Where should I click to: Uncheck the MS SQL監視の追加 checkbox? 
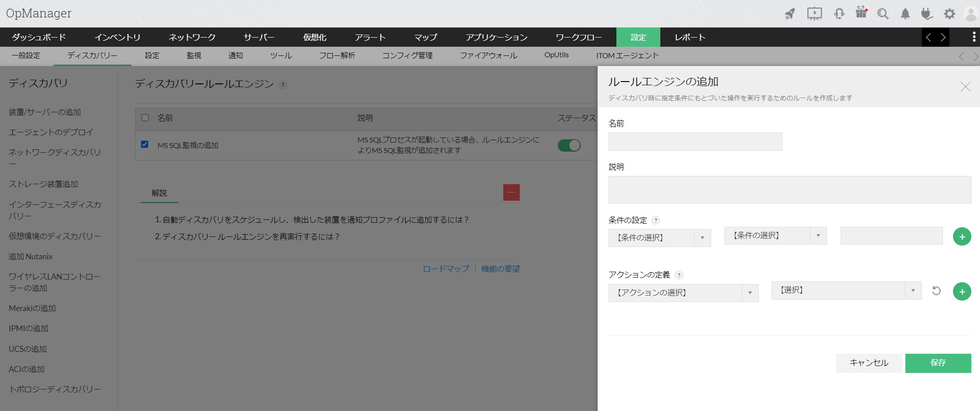pyautogui.click(x=145, y=144)
